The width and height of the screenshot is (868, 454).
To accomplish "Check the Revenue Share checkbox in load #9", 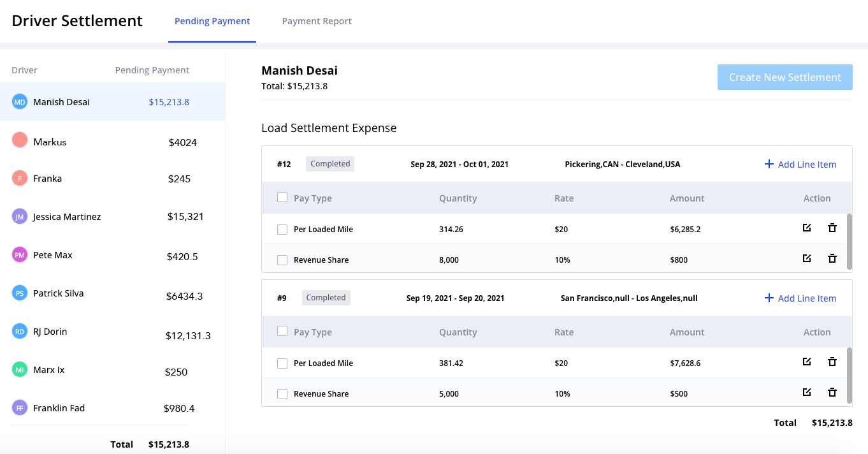I will 282,393.
